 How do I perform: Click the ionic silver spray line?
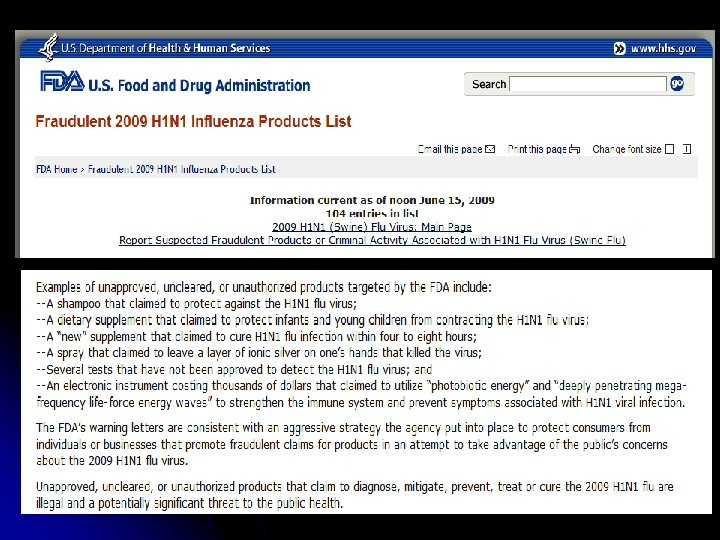(x=259, y=353)
